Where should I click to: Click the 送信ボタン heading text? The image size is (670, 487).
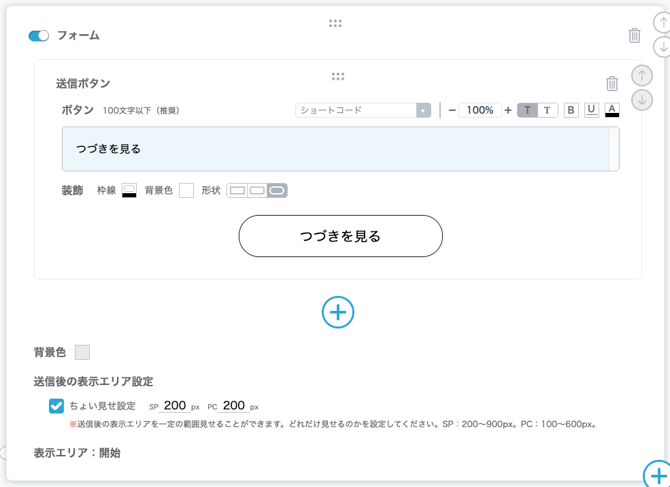coord(83,83)
